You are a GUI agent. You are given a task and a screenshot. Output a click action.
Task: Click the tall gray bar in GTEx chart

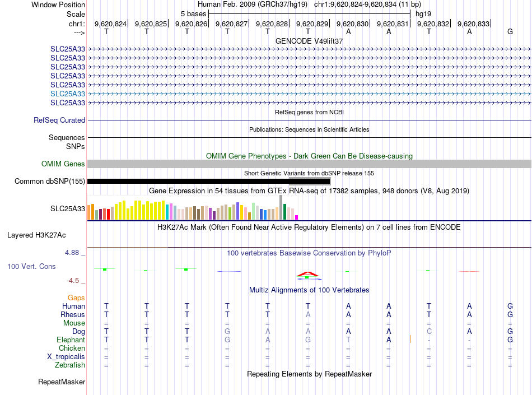click(281, 207)
